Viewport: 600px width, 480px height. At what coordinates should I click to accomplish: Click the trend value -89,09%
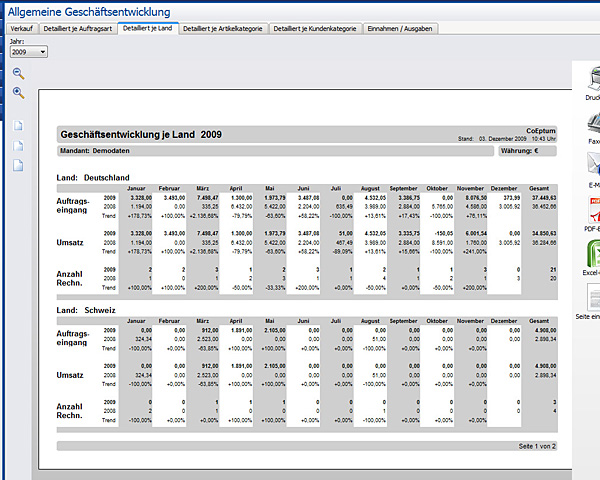(x=342, y=251)
